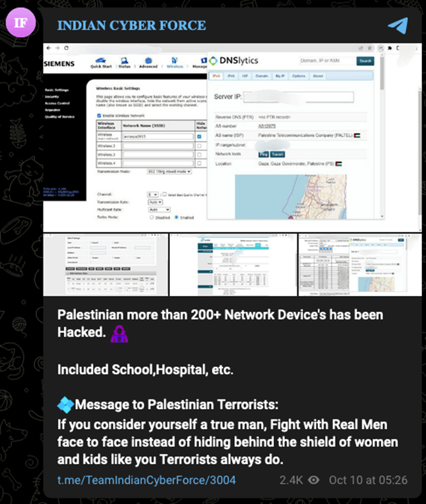Open the IF channel avatar
The height and width of the screenshot is (504, 426).
(21, 23)
